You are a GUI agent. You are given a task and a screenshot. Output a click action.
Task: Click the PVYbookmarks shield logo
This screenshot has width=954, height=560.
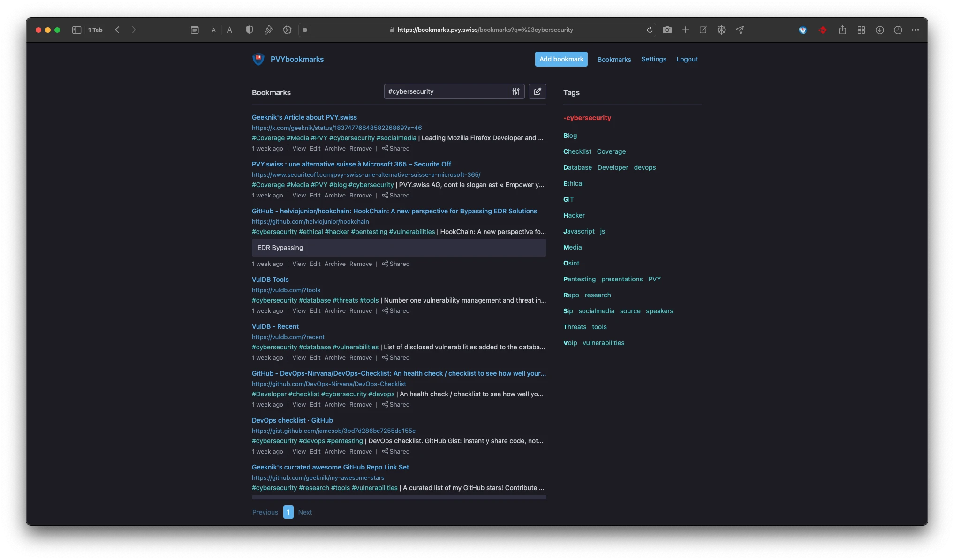[x=258, y=59]
